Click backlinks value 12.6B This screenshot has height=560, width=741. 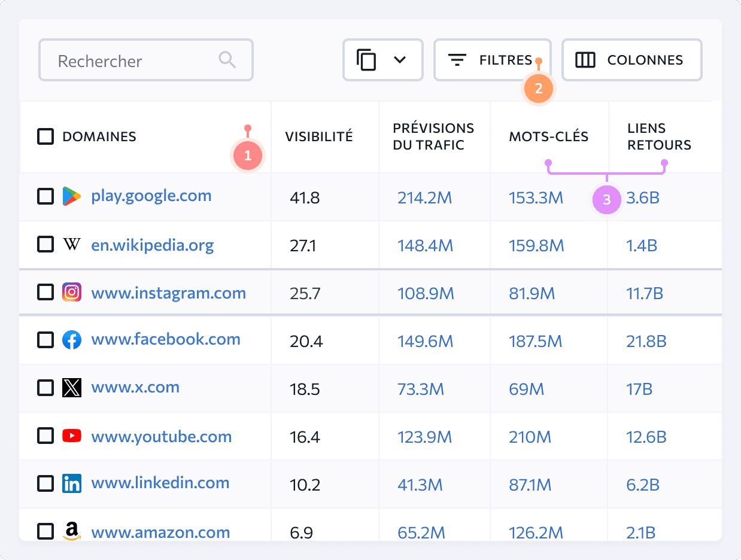coord(646,437)
